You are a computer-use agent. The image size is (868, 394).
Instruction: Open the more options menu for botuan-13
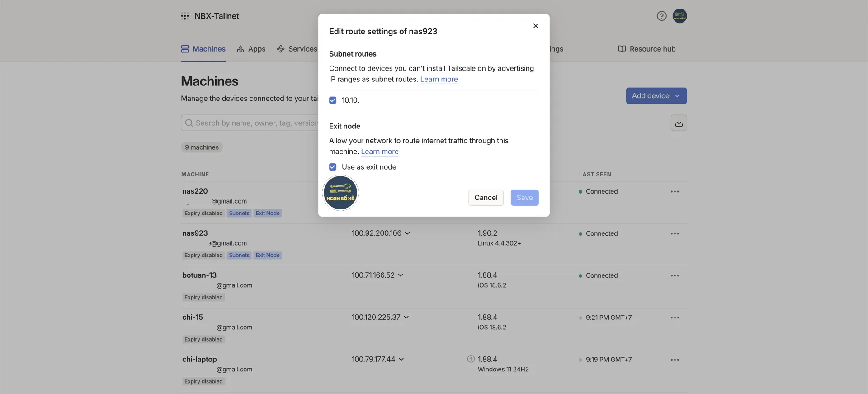click(675, 276)
